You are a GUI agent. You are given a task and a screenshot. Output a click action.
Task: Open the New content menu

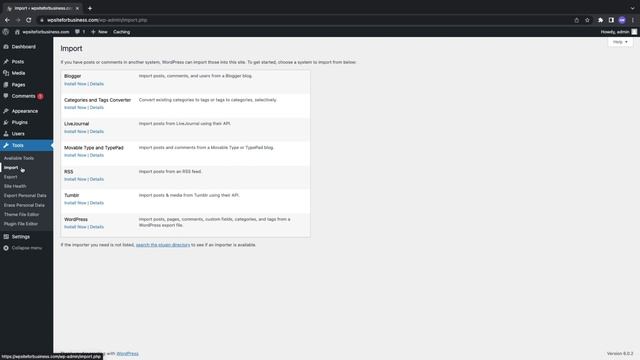[99, 32]
